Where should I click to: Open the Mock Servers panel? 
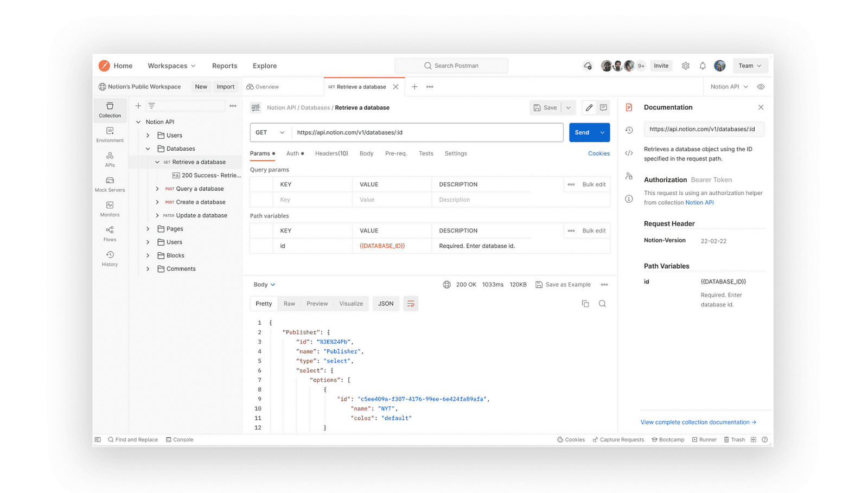pos(110,184)
